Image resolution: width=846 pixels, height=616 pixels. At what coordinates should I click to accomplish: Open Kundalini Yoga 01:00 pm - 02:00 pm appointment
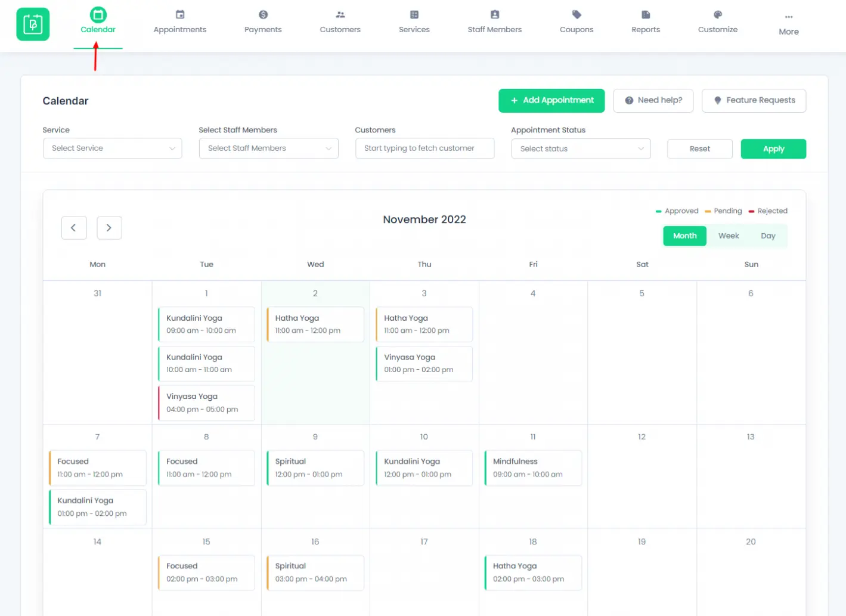[x=98, y=507]
